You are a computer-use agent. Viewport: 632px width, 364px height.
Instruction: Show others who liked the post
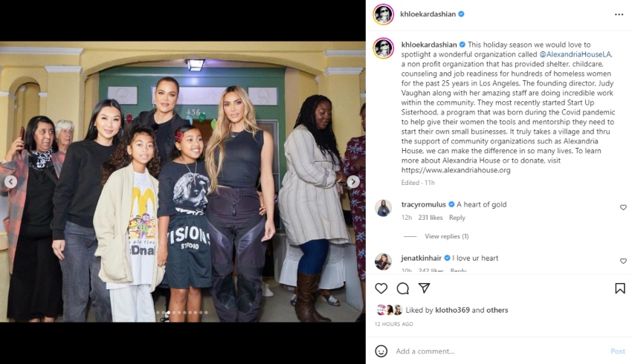click(x=497, y=310)
